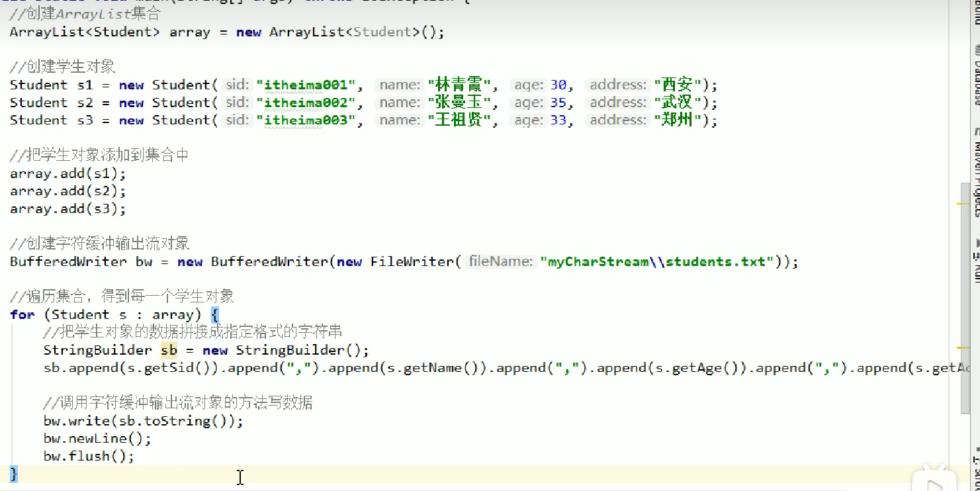The image size is (980, 491).
Task: Click the age value 35
Action: [558, 103]
